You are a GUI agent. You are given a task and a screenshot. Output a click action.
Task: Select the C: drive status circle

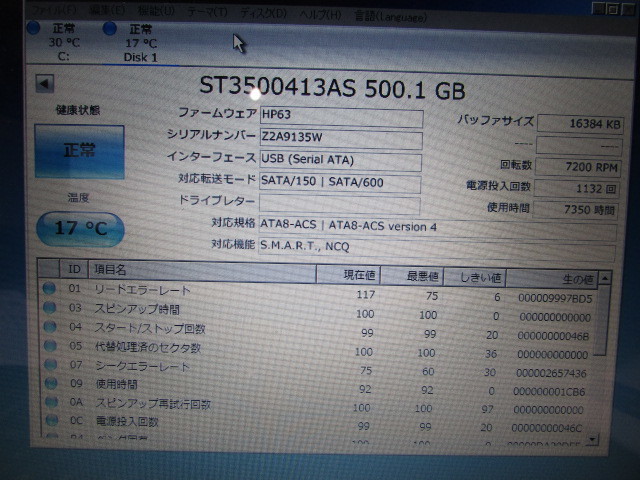click(x=33, y=28)
